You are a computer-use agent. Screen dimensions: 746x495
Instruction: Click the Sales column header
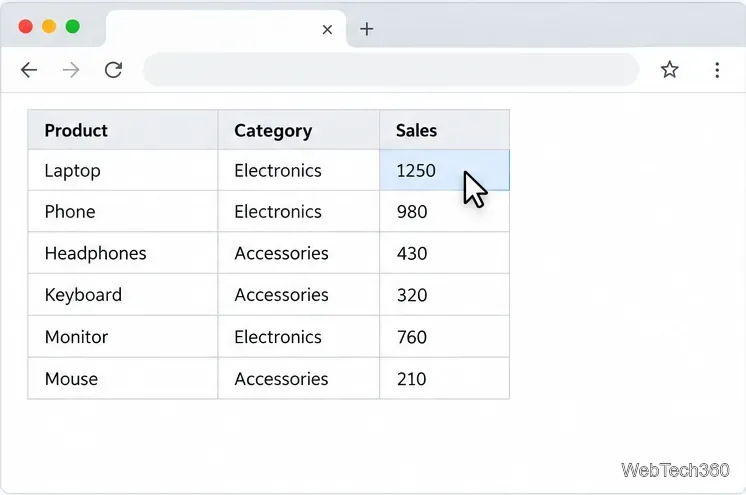click(x=444, y=130)
